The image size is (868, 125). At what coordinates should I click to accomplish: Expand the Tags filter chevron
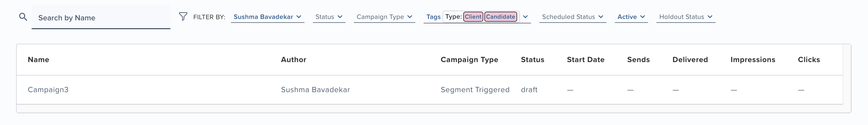[x=525, y=17]
